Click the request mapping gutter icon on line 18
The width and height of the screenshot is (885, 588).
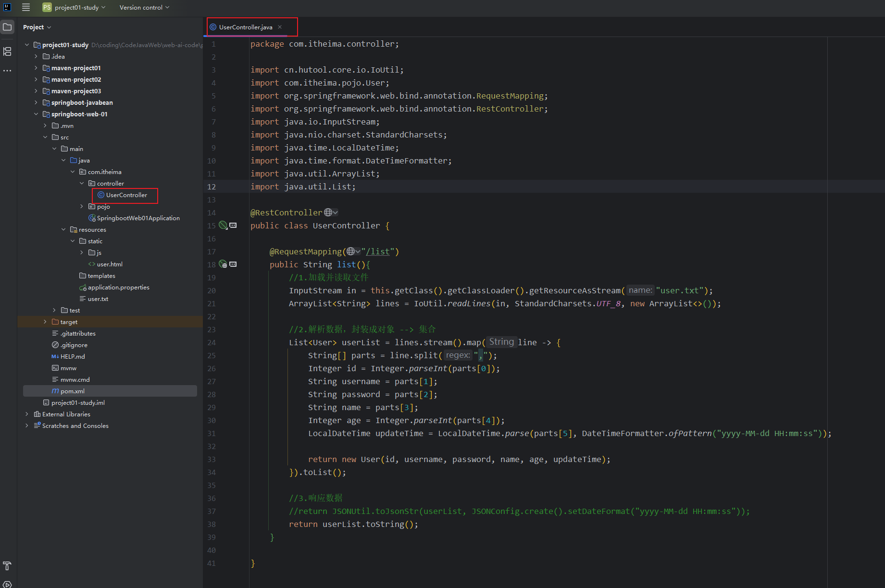(223, 264)
